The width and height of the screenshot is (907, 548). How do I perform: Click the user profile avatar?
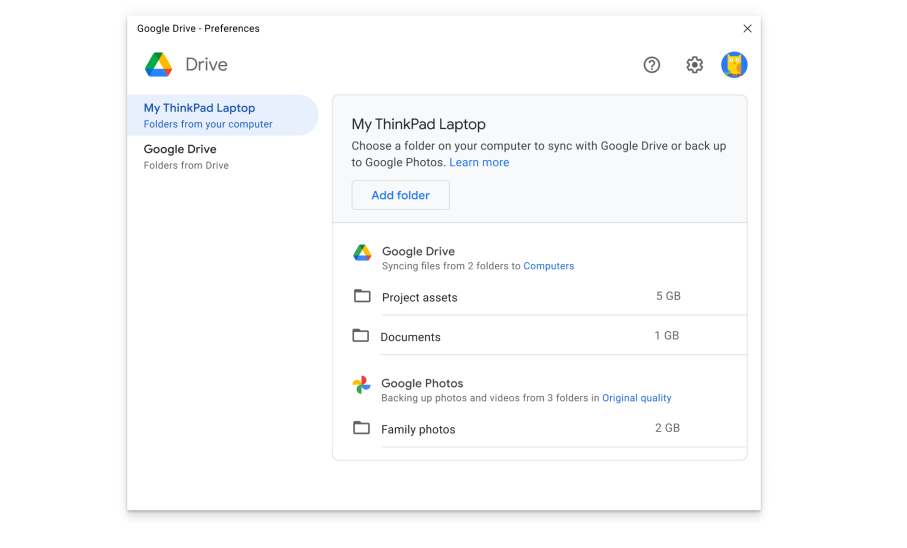(x=734, y=65)
